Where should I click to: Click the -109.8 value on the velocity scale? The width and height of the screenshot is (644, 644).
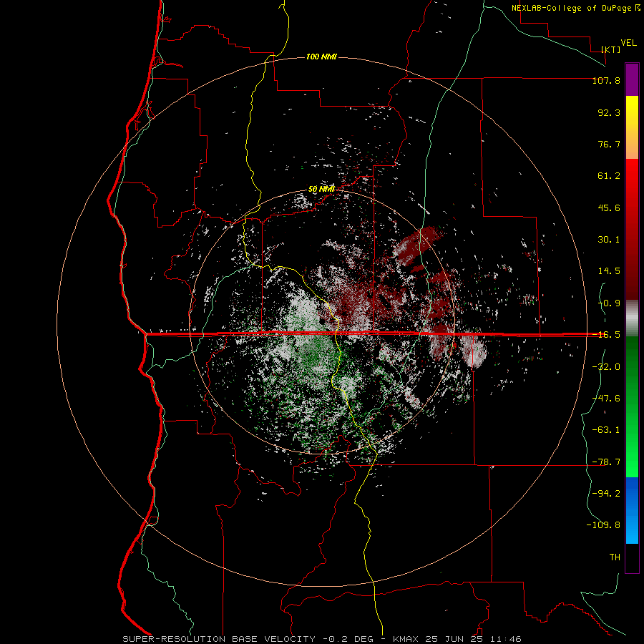[x=603, y=525]
